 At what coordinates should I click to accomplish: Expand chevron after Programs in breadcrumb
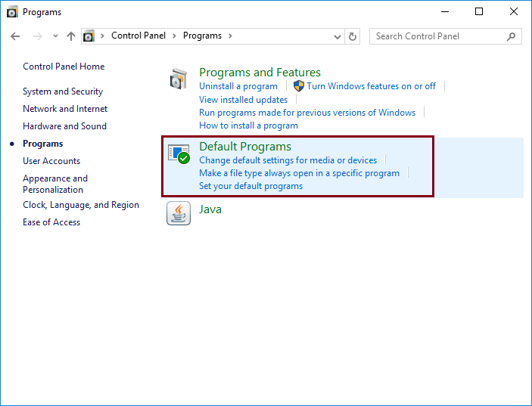(230, 36)
